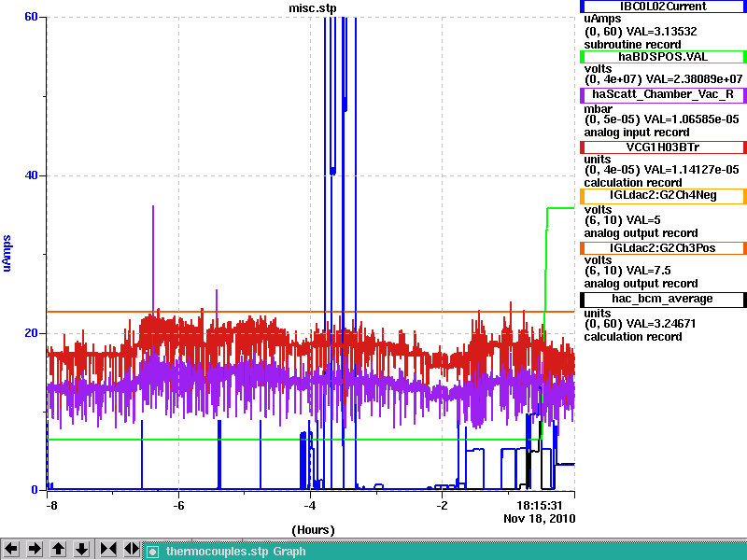Shift graph down with the down arrow
Image resolution: width=747 pixels, height=560 pixels.
pyautogui.click(x=82, y=549)
